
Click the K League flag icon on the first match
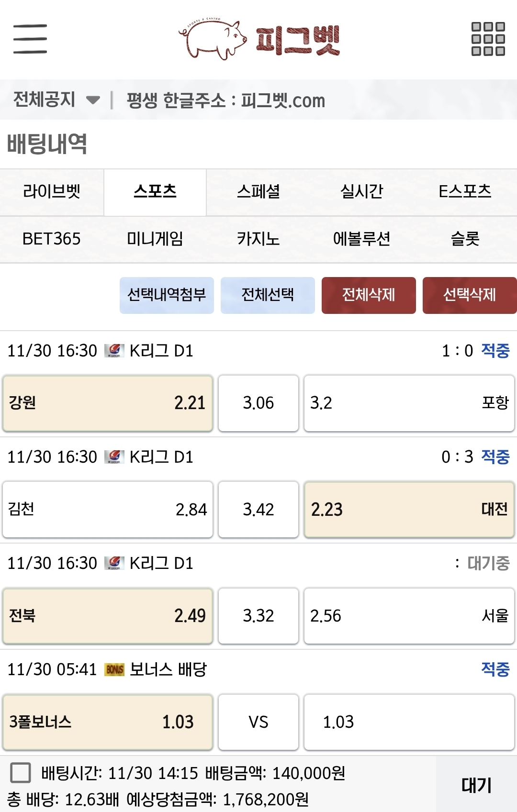point(114,351)
